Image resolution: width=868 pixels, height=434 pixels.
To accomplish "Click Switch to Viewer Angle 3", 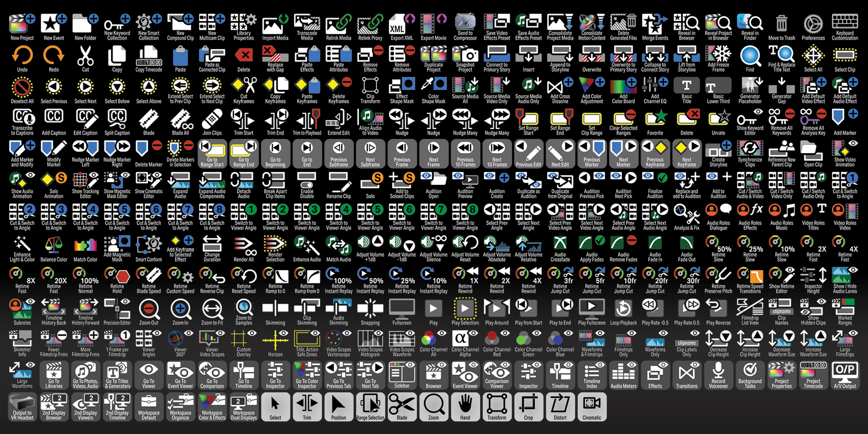I will [307, 217].
